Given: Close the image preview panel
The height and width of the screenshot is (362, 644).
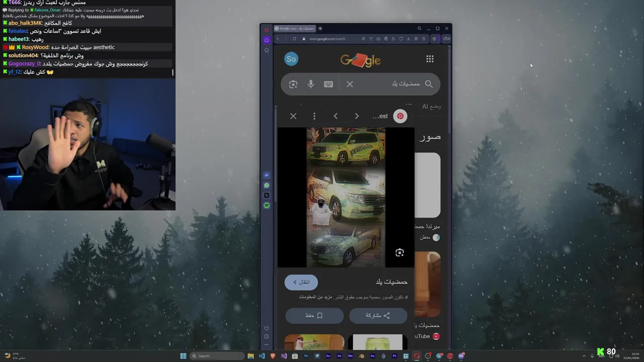Looking at the screenshot, I should [293, 116].
